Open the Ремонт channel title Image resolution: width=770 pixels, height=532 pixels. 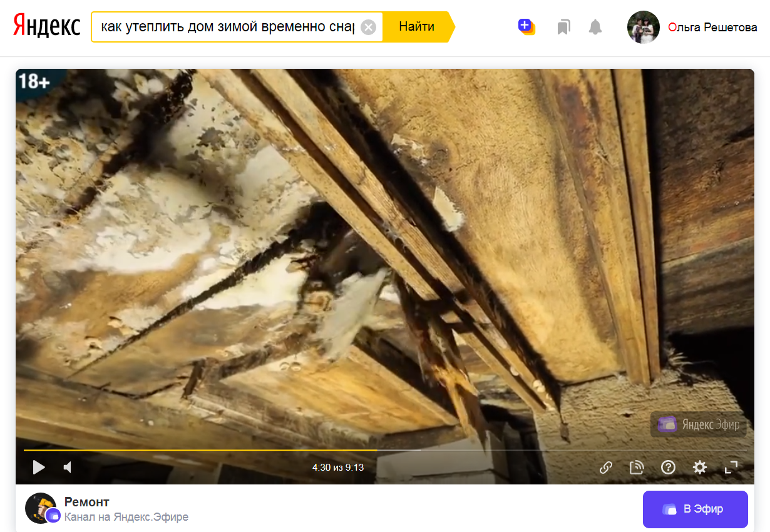(x=87, y=502)
